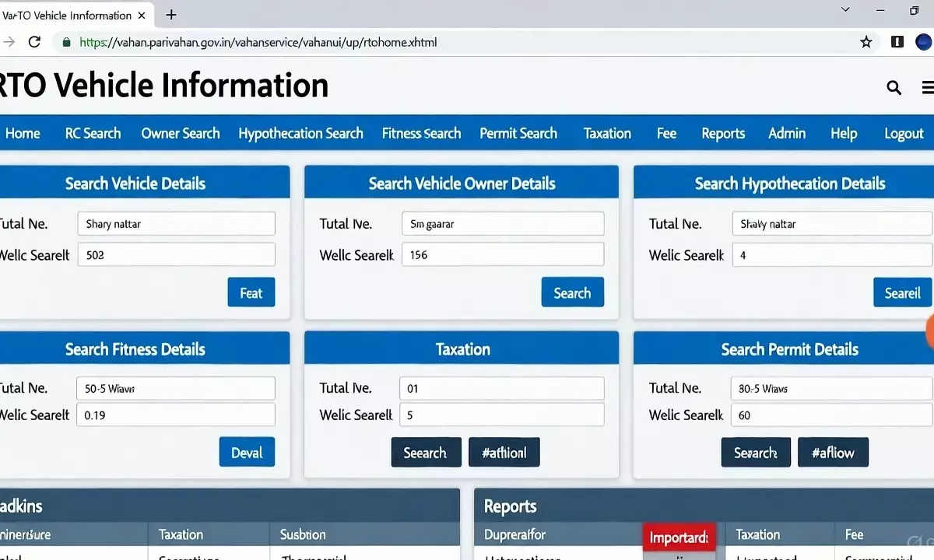Click the magnifying glass search icon in header
The image size is (934, 560).
tap(894, 88)
